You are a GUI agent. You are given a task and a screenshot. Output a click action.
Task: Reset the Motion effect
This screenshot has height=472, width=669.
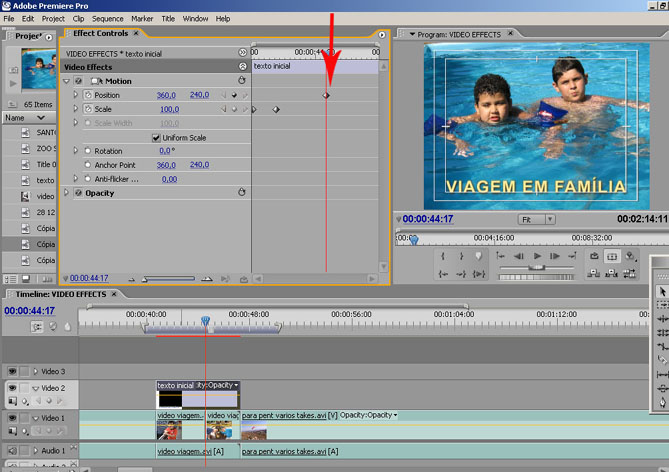click(x=241, y=80)
